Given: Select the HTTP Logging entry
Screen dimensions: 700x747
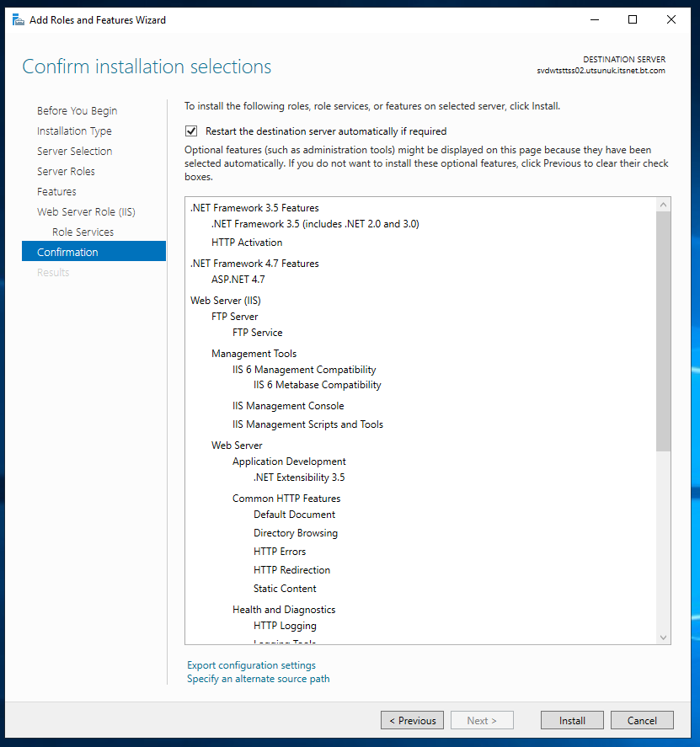Looking at the screenshot, I should tap(285, 626).
